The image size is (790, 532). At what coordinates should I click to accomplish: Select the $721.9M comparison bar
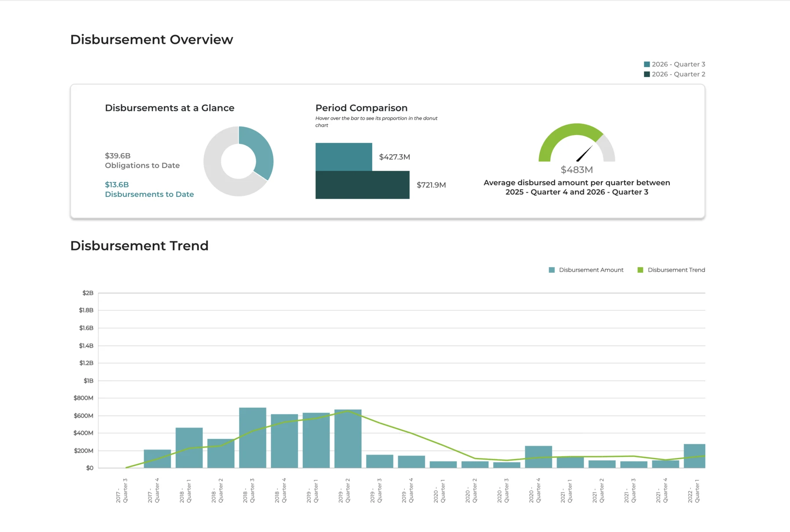[x=363, y=185]
